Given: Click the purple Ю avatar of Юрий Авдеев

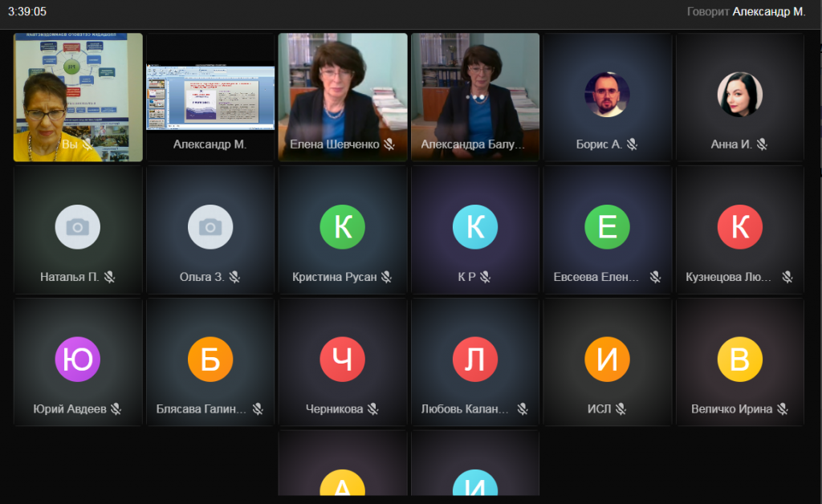Looking at the screenshot, I should [x=78, y=360].
